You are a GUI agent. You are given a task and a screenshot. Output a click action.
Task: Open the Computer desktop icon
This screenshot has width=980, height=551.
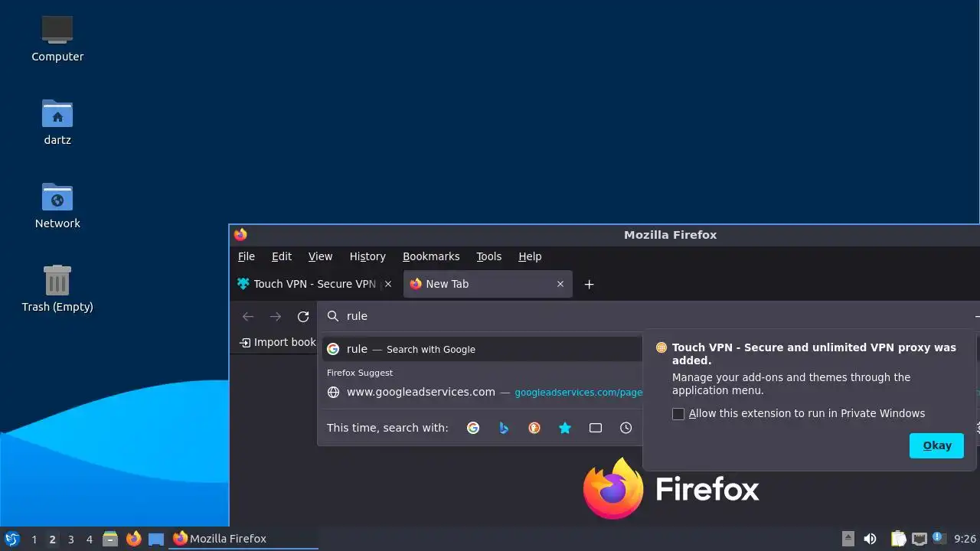pos(57,37)
